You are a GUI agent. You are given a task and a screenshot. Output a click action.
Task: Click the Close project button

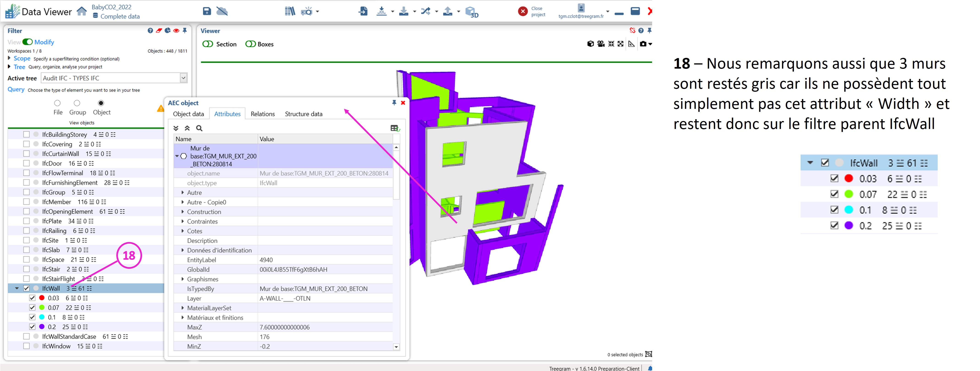pos(524,11)
